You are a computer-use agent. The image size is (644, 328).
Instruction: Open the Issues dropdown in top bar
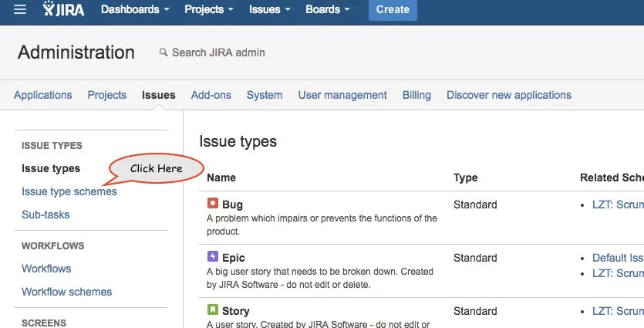pyautogui.click(x=269, y=9)
